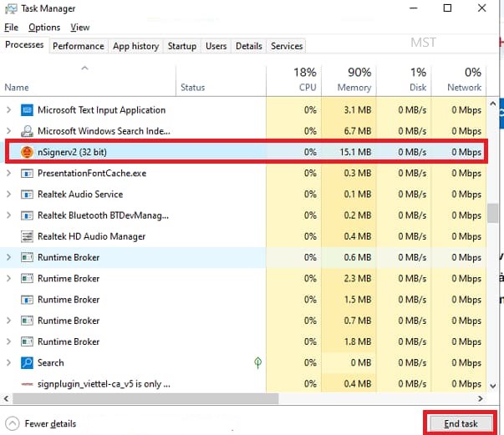Click the green leaf status icon beside Search
Screen dimensions: 504x435
point(257,362)
